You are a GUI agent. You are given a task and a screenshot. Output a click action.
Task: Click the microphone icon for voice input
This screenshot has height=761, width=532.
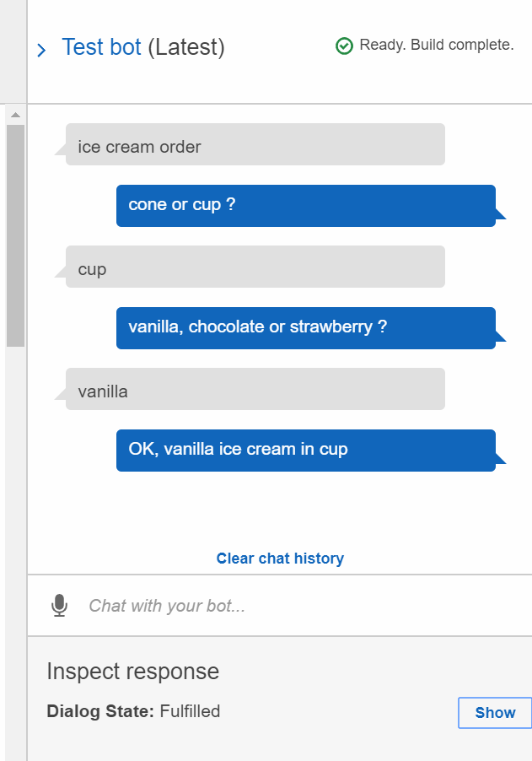pos(59,605)
